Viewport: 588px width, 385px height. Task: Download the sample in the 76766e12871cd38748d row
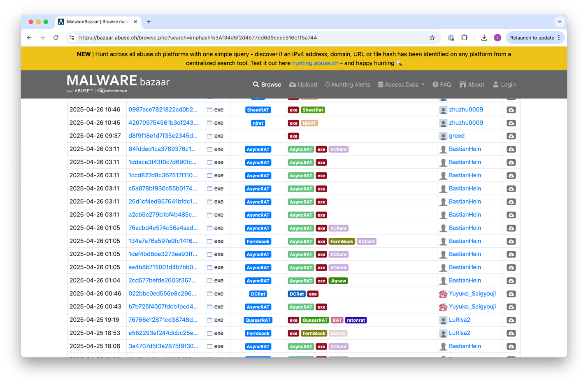click(x=511, y=320)
